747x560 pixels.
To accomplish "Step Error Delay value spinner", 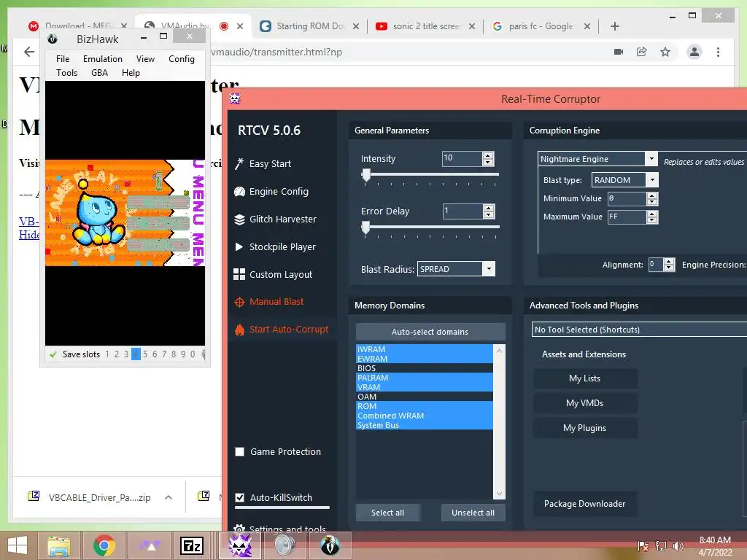I will point(488,211).
